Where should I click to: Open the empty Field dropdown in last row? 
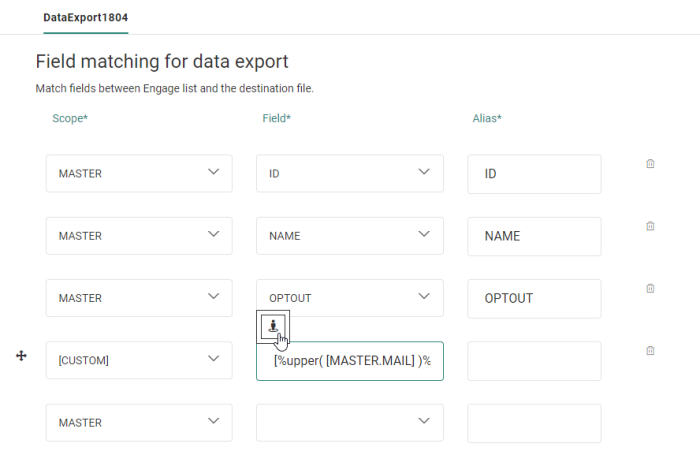click(349, 422)
